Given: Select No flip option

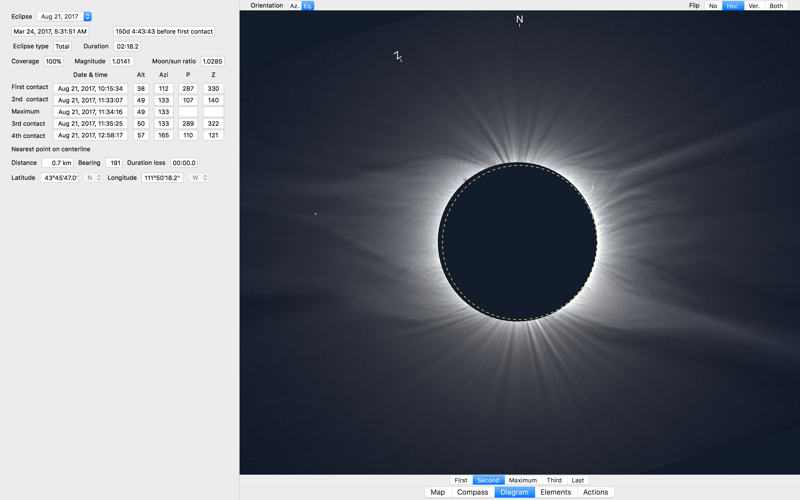Looking at the screenshot, I should pyautogui.click(x=713, y=6).
